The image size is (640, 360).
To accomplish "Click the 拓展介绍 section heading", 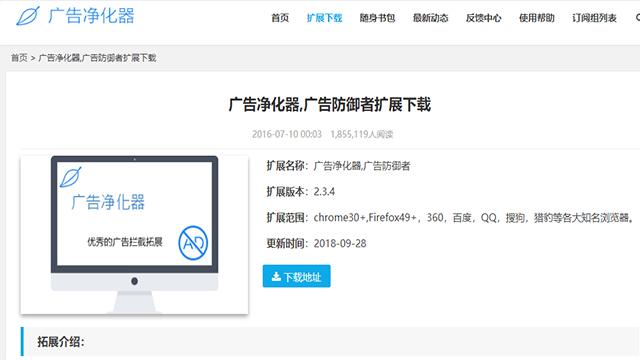I will (61, 342).
